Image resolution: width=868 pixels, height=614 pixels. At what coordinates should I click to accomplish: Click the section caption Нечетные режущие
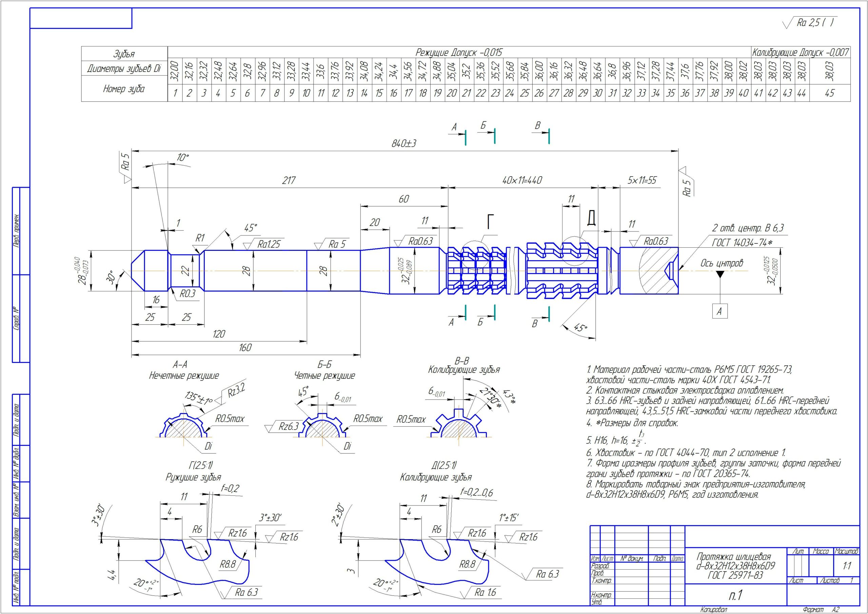184,376
